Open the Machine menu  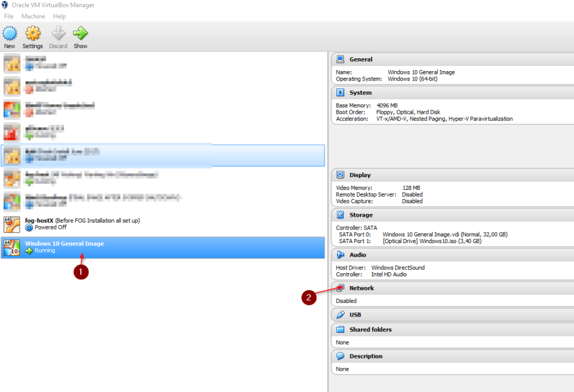(33, 16)
